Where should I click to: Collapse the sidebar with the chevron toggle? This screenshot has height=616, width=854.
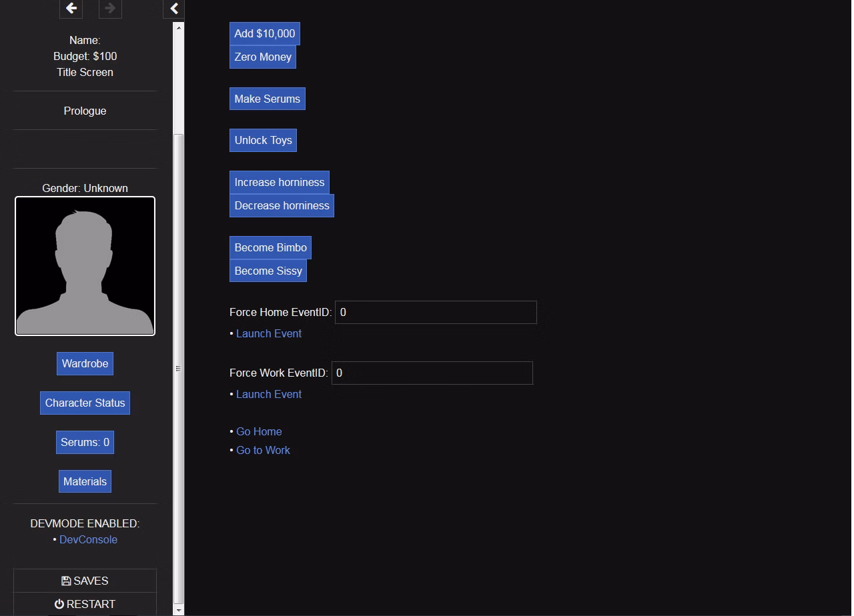click(174, 9)
